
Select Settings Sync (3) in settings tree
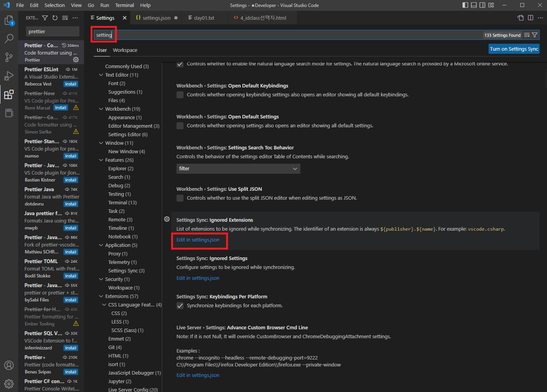[126, 271]
